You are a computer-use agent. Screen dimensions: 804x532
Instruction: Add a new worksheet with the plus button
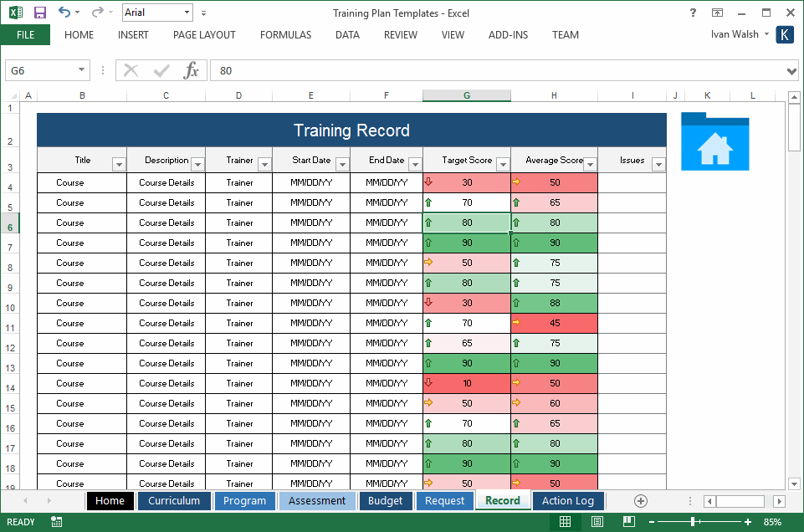coord(640,500)
